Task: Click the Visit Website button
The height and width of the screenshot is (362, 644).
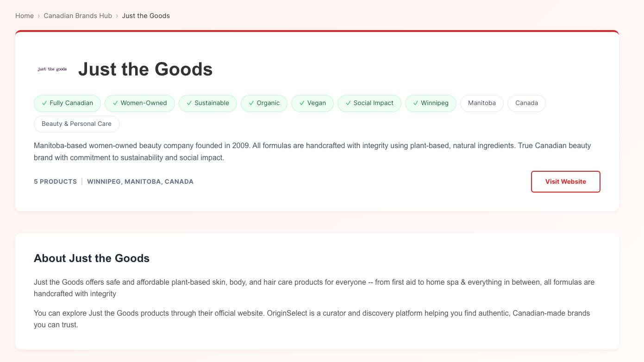Action: point(565,181)
